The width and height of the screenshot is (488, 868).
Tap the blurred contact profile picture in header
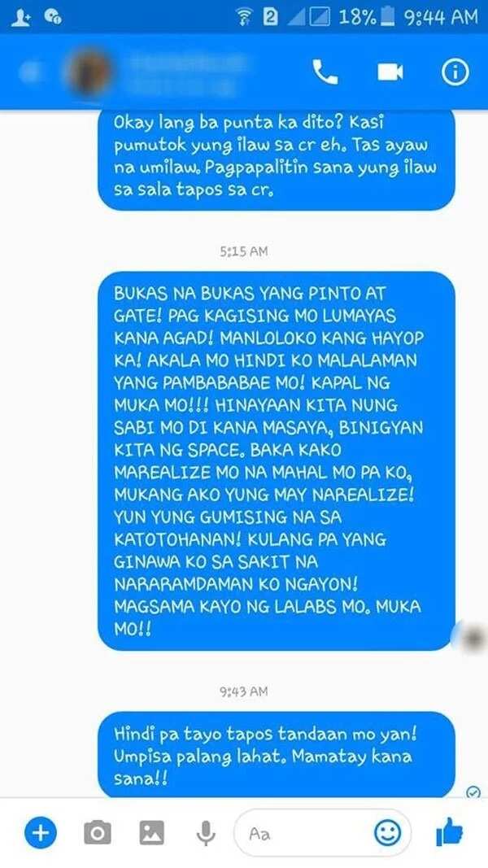tap(89, 72)
